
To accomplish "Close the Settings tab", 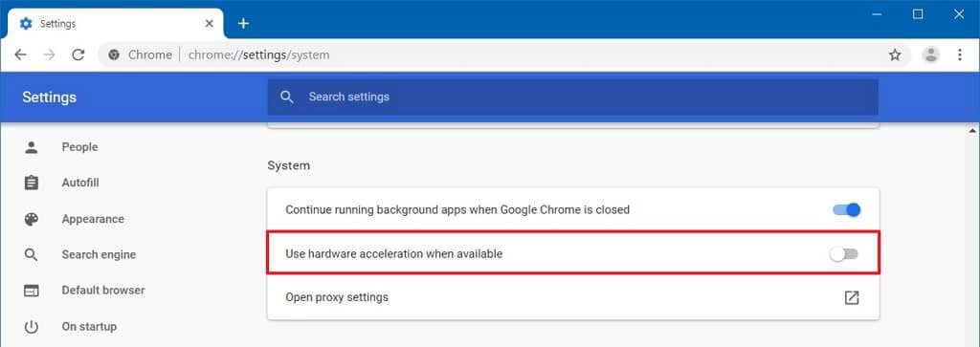I will pos(210,24).
